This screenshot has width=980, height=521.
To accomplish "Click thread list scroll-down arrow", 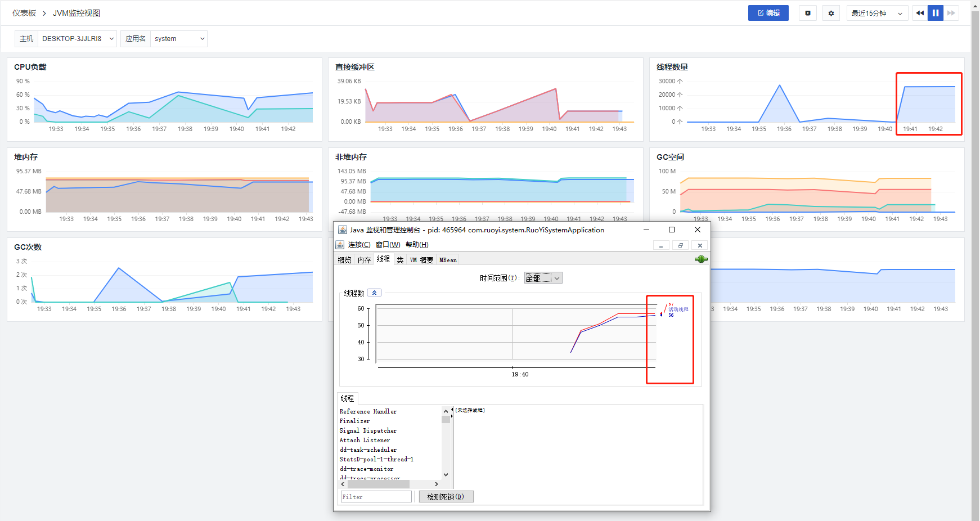I will pyautogui.click(x=446, y=475).
